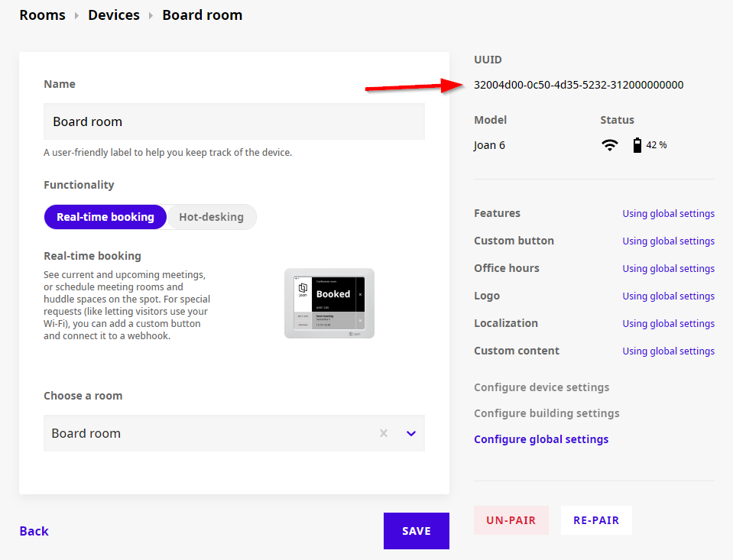Go back using the Back link

pyautogui.click(x=34, y=531)
